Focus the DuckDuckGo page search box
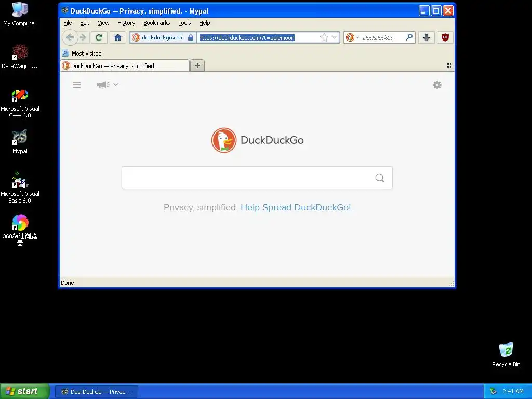 tap(257, 178)
